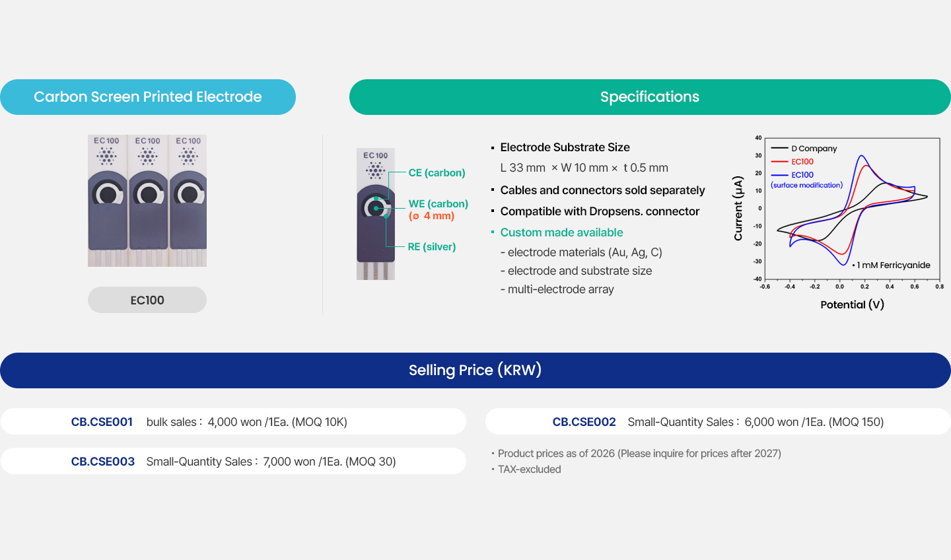Click the Custom made available heading
The height and width of the screenshot is (560, 951).
coord(561,232)
